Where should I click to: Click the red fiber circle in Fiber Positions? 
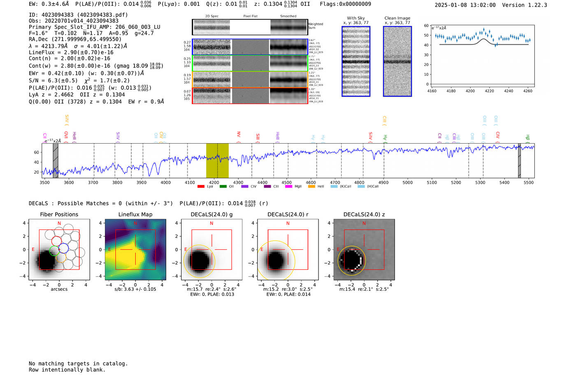56,241
